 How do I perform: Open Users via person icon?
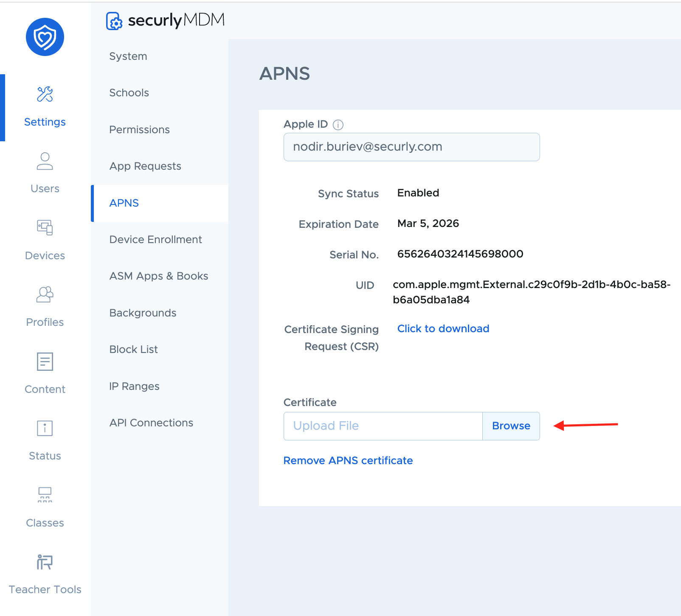45,161
